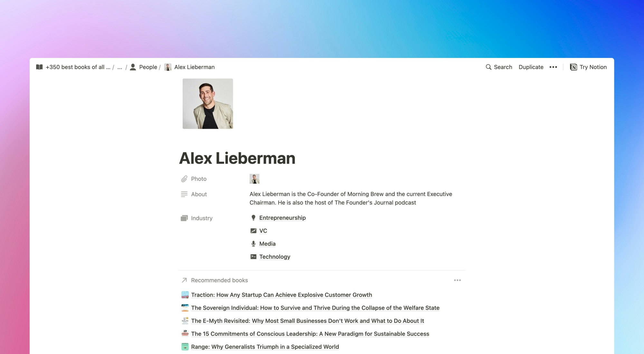Open the Technology industry page
Image resolution: width=644 pixels, height=354 pixels.
coord(275,256)
